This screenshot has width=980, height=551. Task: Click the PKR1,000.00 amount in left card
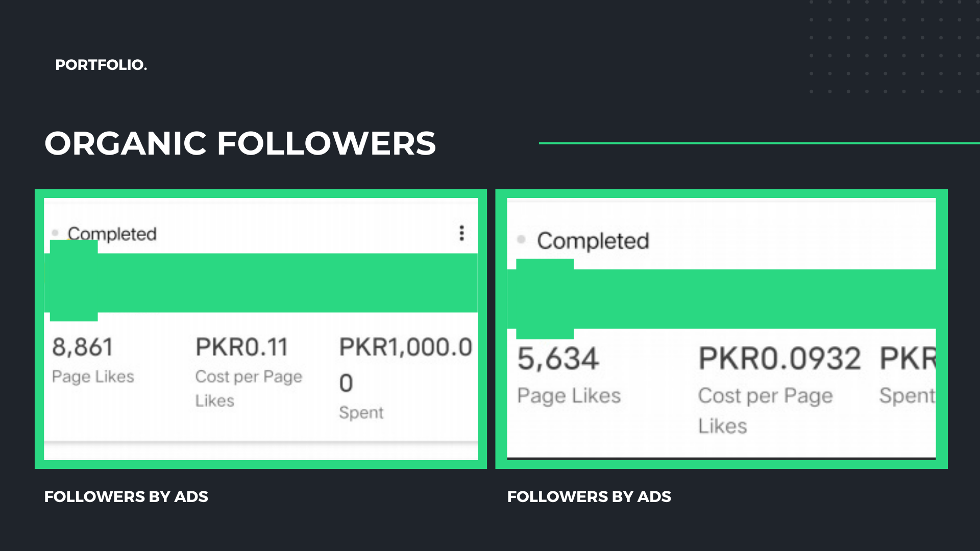click(x=405, y=348)
